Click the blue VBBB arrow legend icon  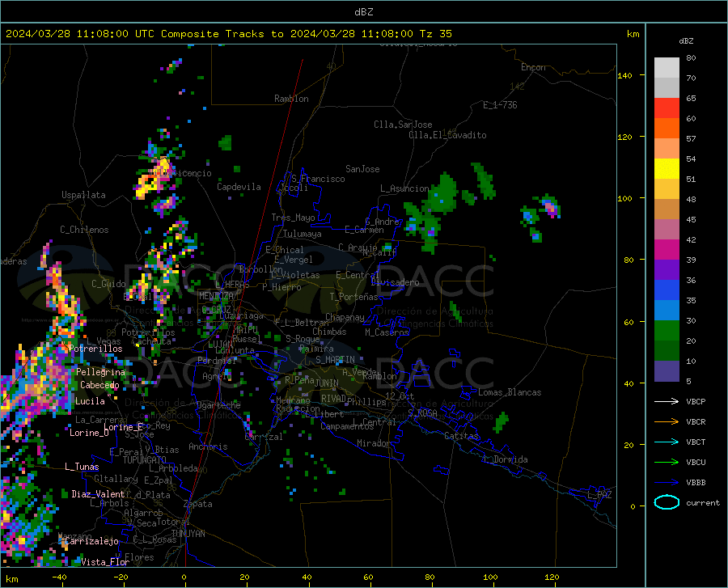click(x=667, y=483)
